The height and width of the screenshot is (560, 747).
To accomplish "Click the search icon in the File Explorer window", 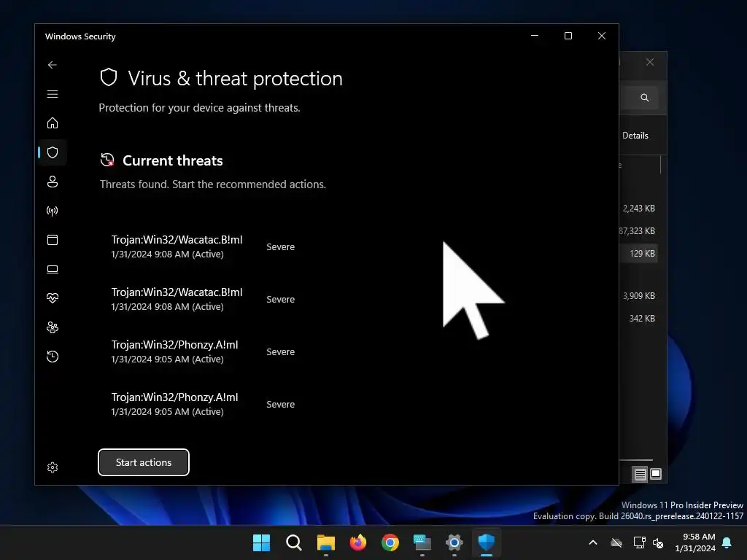I will 645,98.
